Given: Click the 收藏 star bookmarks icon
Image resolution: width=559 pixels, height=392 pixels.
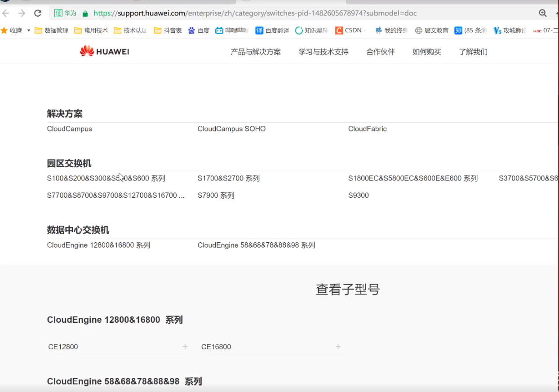Looking at the screenshot, I should (x=4, y=30).
